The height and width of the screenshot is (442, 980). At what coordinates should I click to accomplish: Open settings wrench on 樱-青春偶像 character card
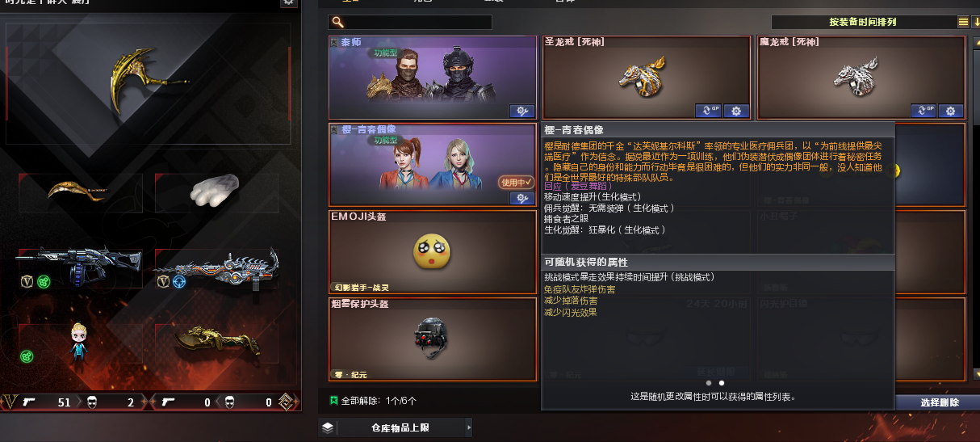tap(521, 198)
